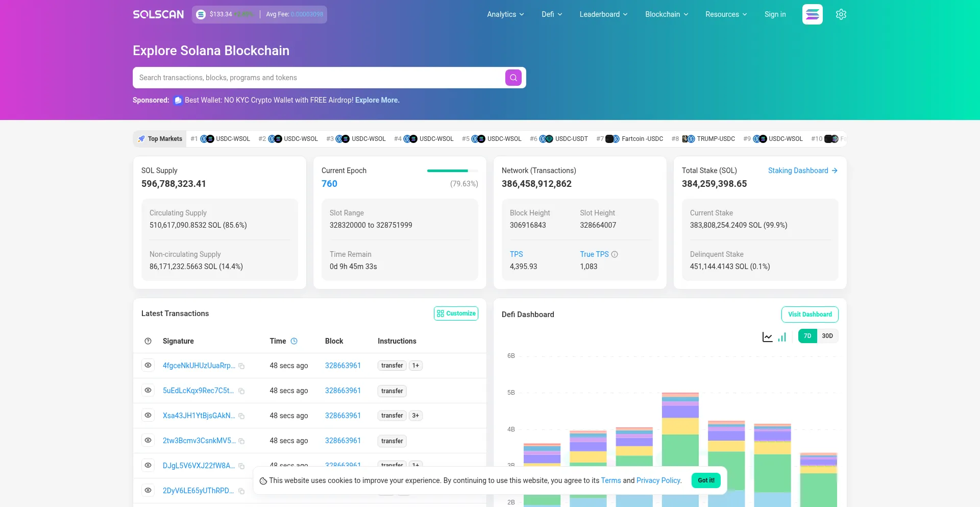Image resolution: width=980 pixels, height=507 pixels.
Task: Copy the 4fgceNkUHUzUuaRrp signature
Action: click(x=242, y=366)
